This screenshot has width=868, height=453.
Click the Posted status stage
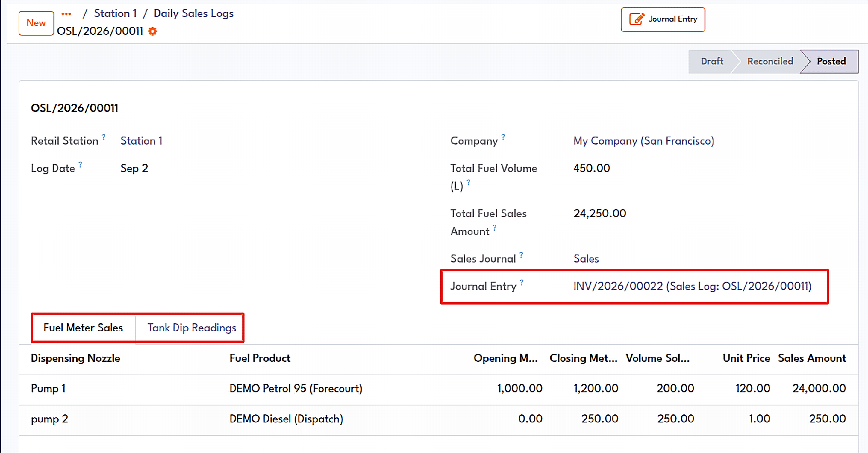[831, 61]
